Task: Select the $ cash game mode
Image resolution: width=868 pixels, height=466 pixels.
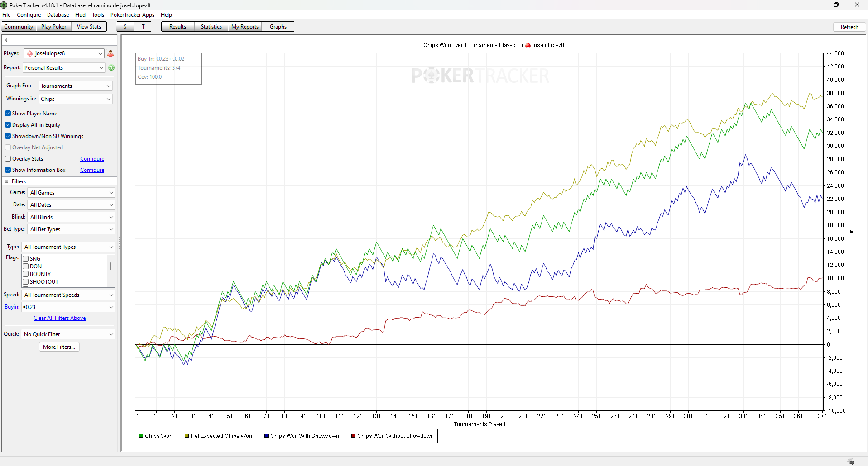Action: tap(125, 27)
